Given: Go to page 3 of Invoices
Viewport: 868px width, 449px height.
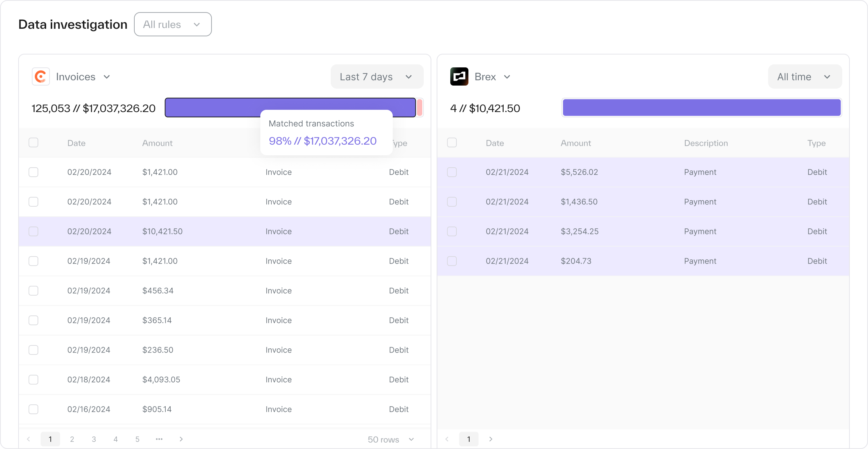Looking at the screenshot, I should coord(94,439).
